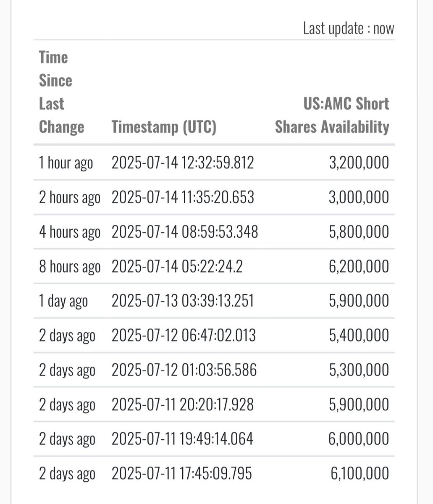The width and height of the screenshot is (433, 504).
Task: Click the '4 hours ago' cell
Action: pos(70,232)
